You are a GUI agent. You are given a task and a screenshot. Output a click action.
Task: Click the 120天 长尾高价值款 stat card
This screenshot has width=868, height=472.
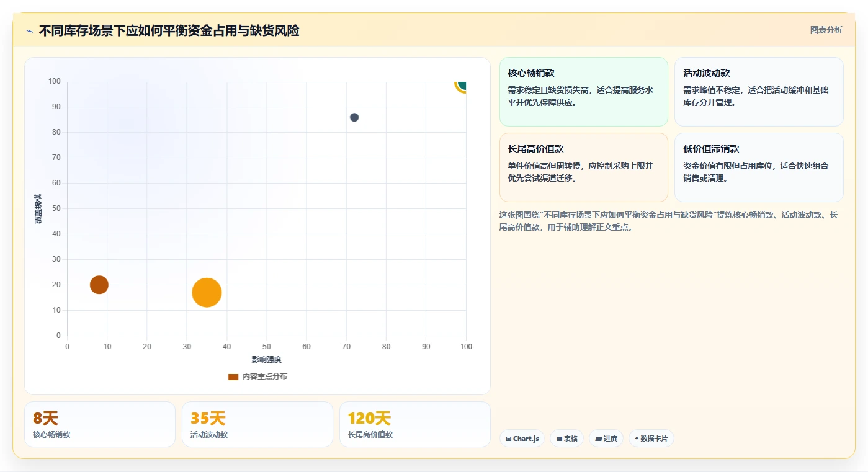[x=415, y=424]
